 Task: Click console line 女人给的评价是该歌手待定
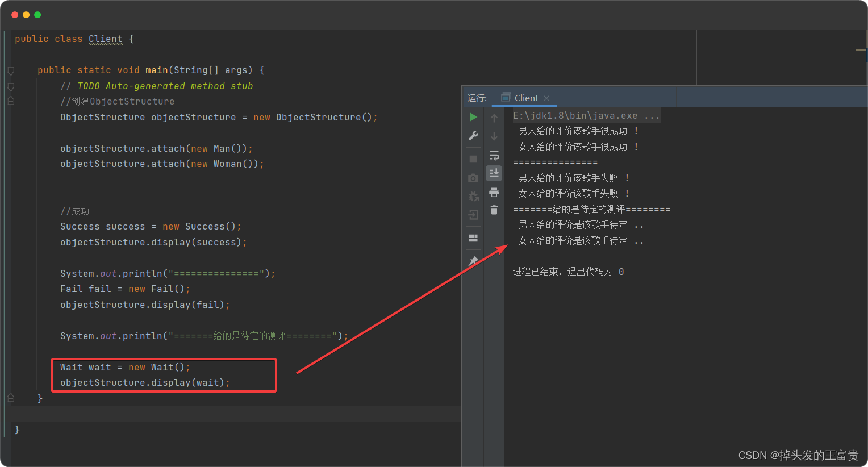click(x=581, y=241)
